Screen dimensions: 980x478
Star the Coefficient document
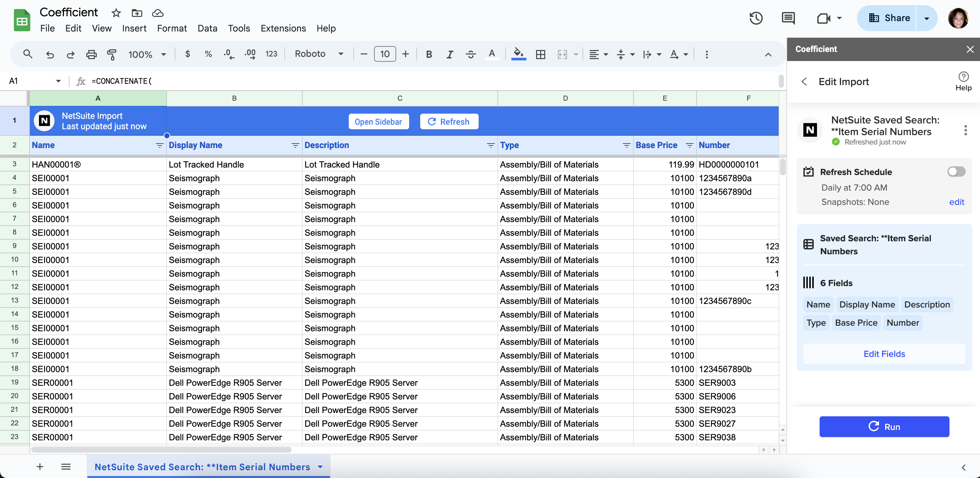coord(116,13)
